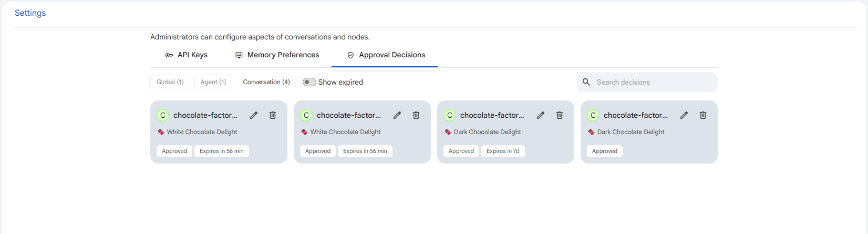This screenshot has width=868, height=234.
Task: Click pencil icon on second chocolate-factory card
Action: [x=397, y=115]
